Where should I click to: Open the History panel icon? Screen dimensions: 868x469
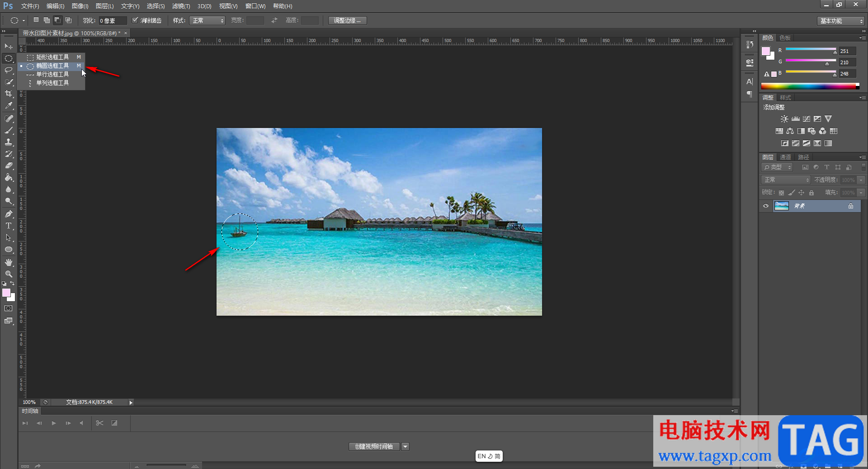tap(750, 44)
